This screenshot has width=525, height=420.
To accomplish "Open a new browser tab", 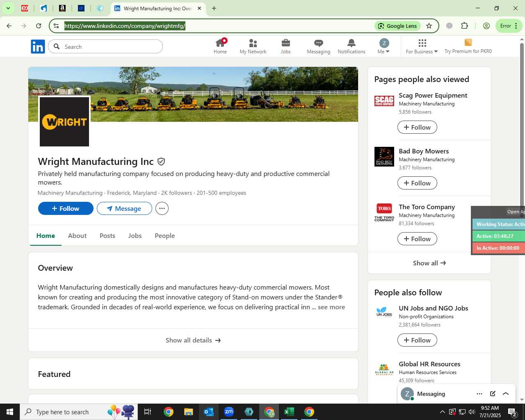I will point(214,8).
